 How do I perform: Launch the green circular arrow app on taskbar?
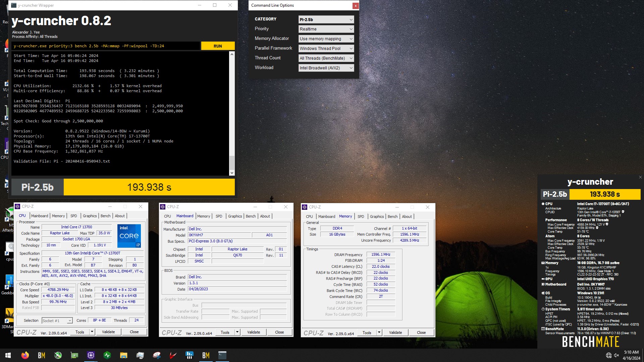pyautogui.click(x=58, y=355)
